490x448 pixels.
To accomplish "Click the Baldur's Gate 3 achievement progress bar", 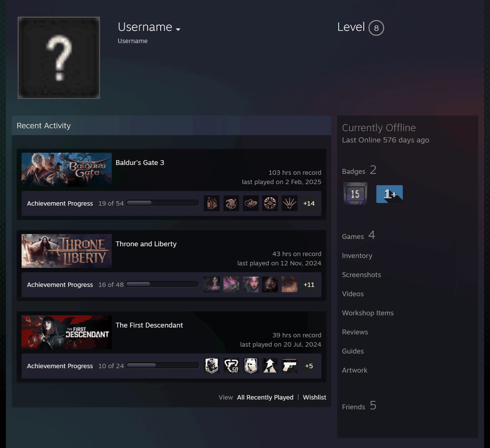I will [x=163, y=203].
